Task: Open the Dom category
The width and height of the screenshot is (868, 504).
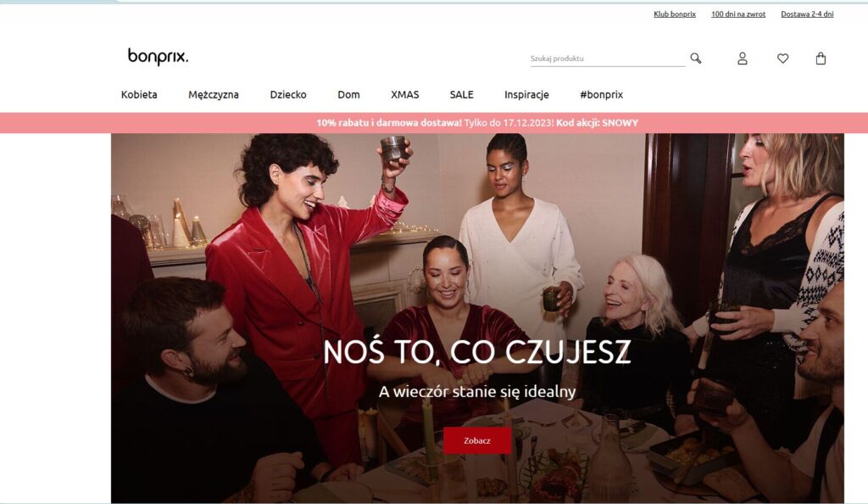Action: click(x=348, y=95)
